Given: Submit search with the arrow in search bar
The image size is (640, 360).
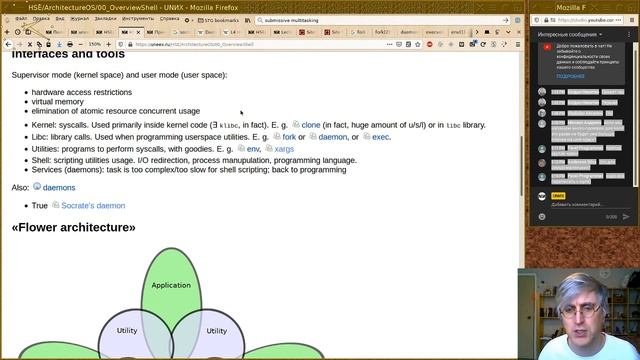Looking at the screenshot, I should (x=505, y=20).
